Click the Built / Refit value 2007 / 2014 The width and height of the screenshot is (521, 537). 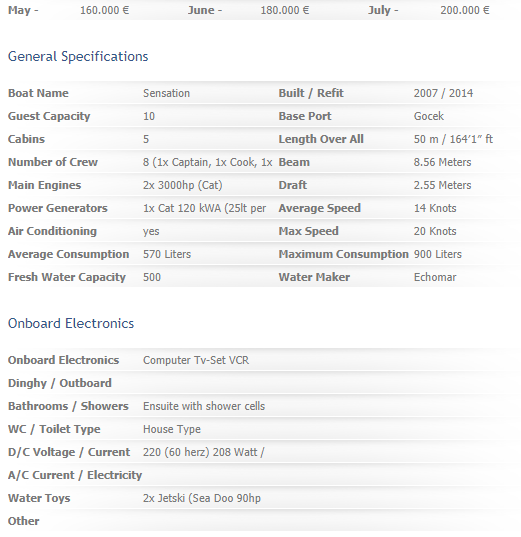(x=443, y=93)
